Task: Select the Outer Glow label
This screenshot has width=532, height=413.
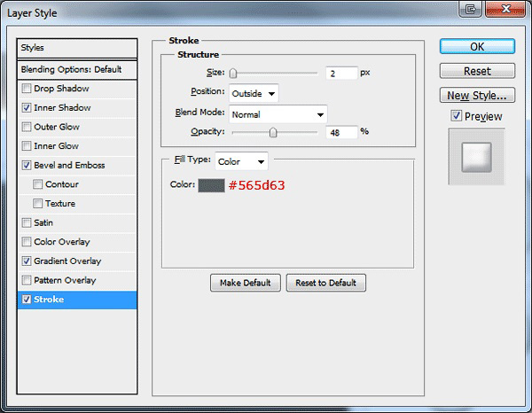Action: [x=57, y=127]
